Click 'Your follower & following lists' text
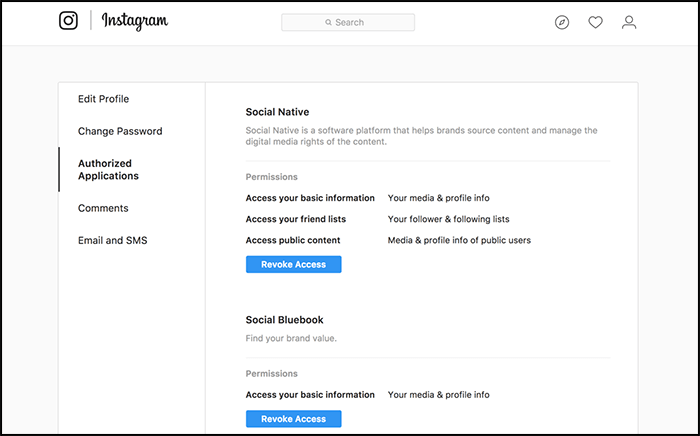 click(448, 219)
